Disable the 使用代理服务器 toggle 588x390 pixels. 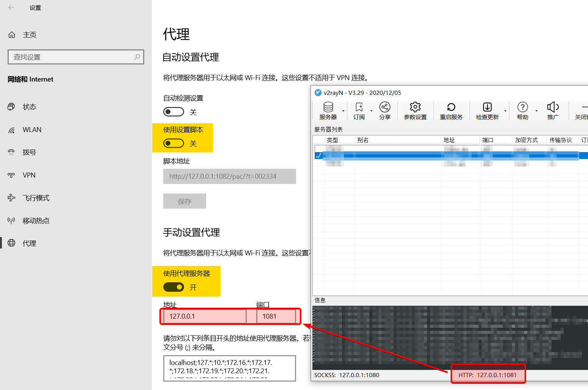point(173,287)
